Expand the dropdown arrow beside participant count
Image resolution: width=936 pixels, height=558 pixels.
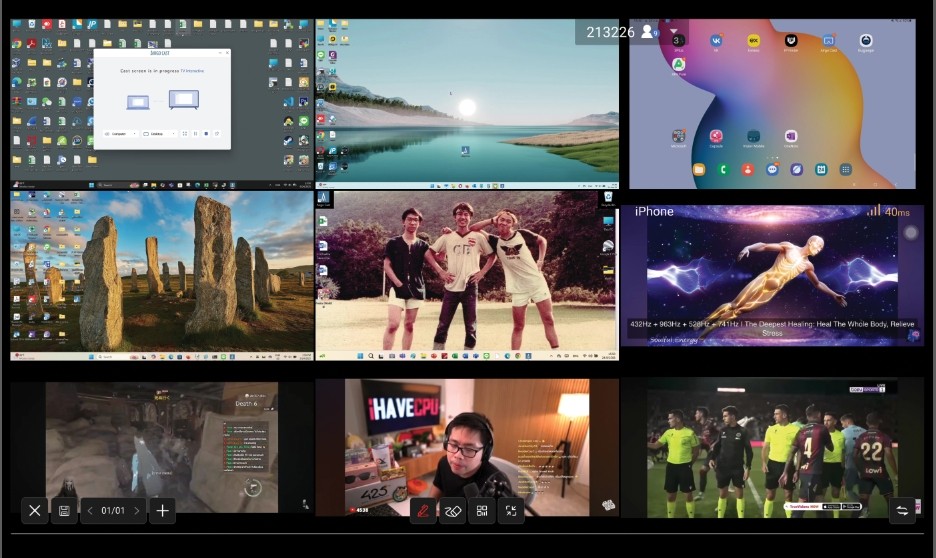point(674,32)
